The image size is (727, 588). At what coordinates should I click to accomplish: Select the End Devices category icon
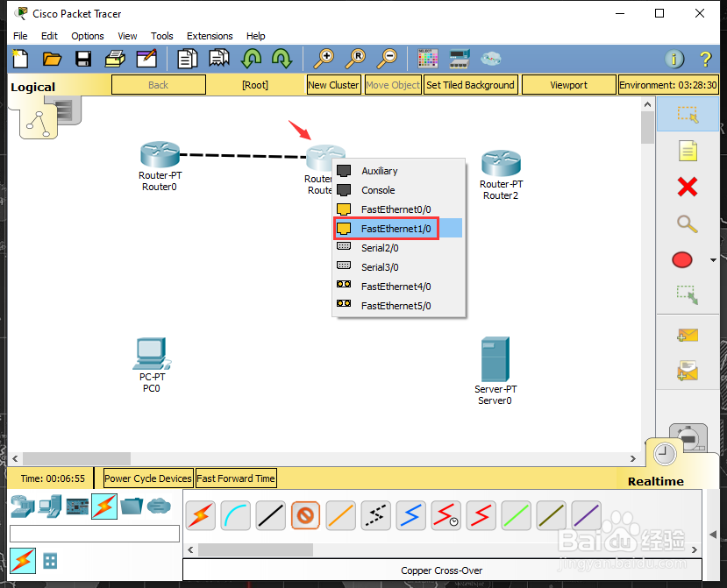coord(50,507)
